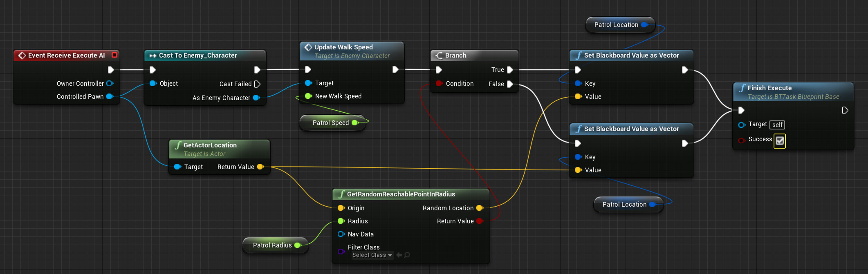Toggle the Success checkbox on Finish Execute
868x274 pixels.
[x=780, y=141]
